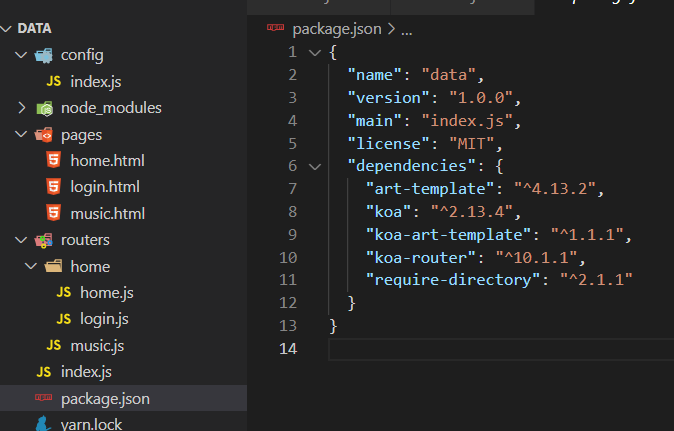Open login.html from the pages folder
This screenshot has width=674, height=431.
pyautogui.click(x=104, y=187)
